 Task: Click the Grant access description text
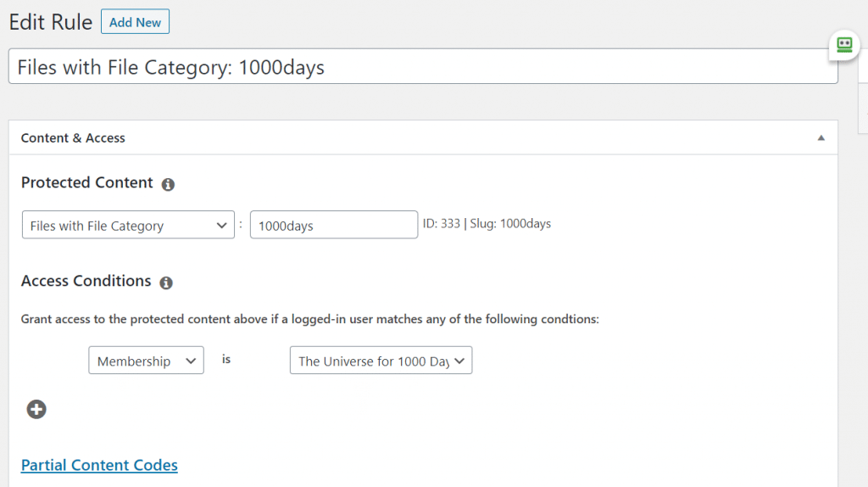click(309, 320)
